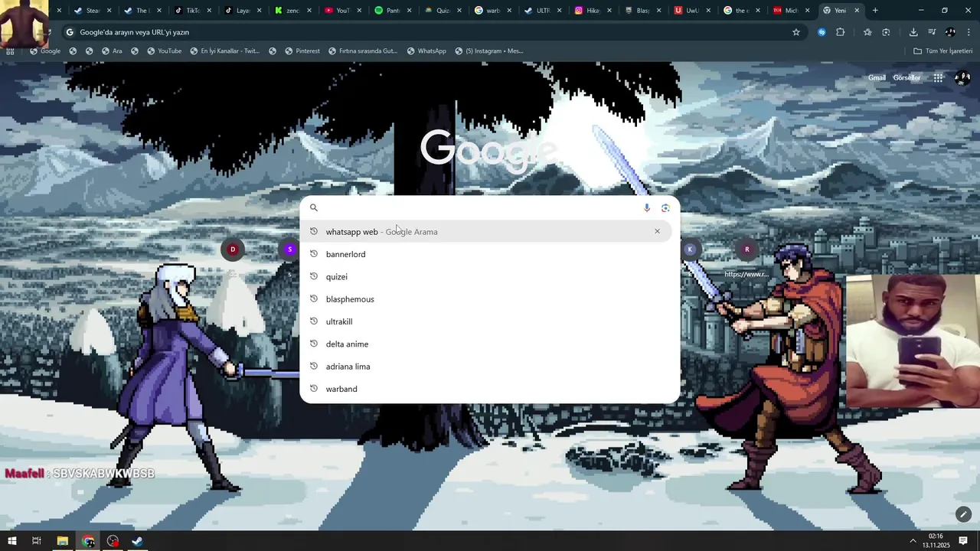Open the Shazam extension icon
Viewport: 980px width, 551px height.
(822, 32)
